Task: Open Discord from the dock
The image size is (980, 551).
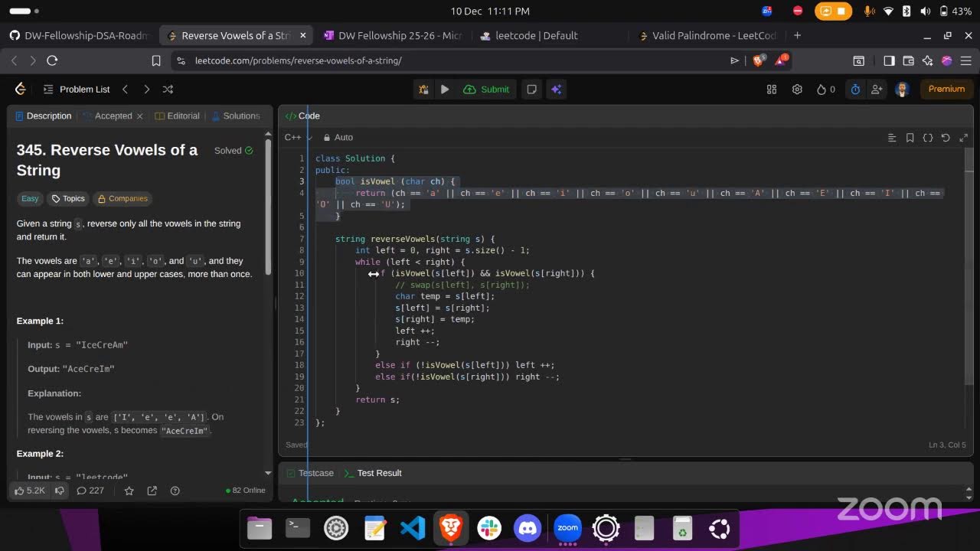Action: point(528,528)
